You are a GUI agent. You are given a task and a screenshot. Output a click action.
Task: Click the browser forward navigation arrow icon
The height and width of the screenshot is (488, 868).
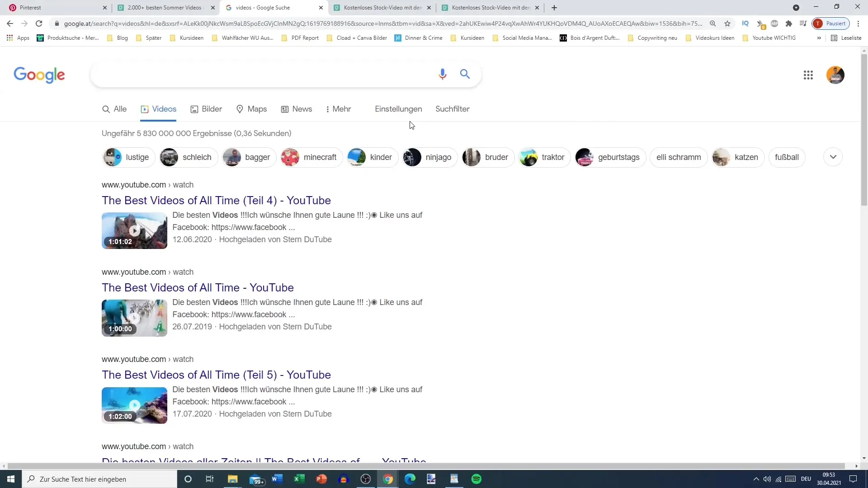pos(24,24)
